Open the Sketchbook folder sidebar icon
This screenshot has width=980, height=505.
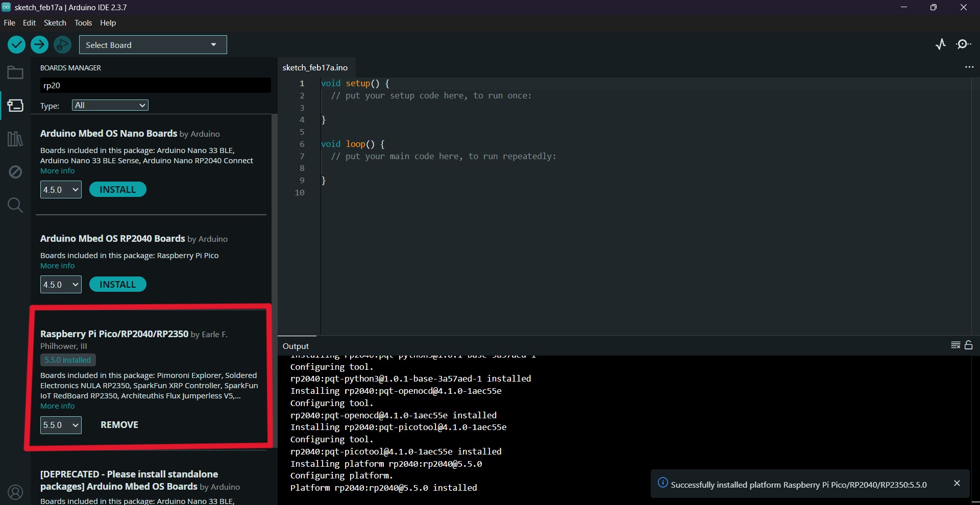click(15, 72)
